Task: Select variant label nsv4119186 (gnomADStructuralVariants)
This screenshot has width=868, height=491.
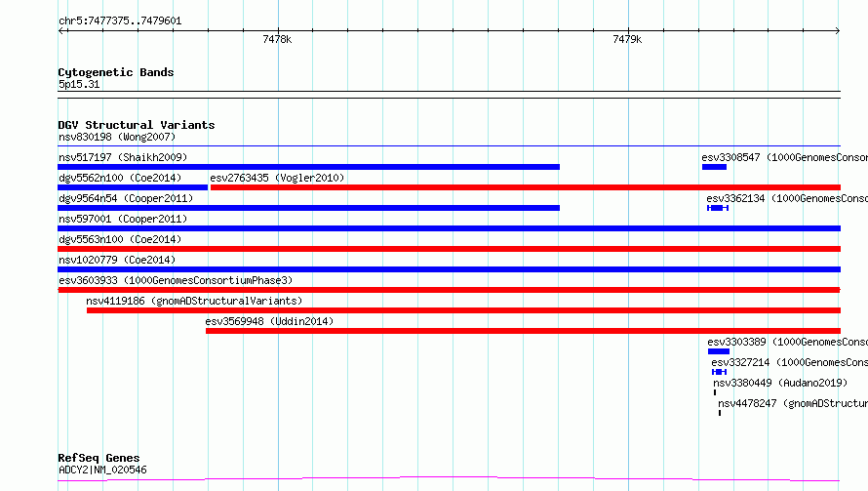Action: [x=194, y=301]
